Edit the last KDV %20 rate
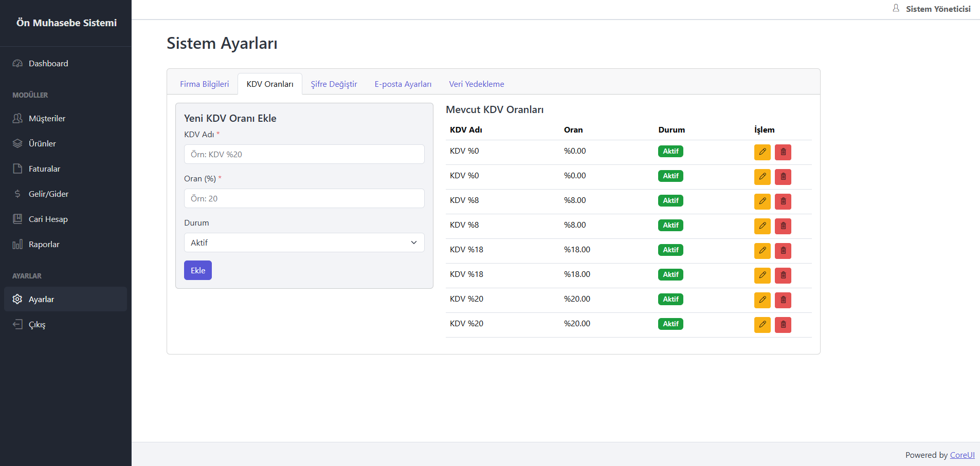The width and height of the screenshot is (980, 466). [762, 325]
